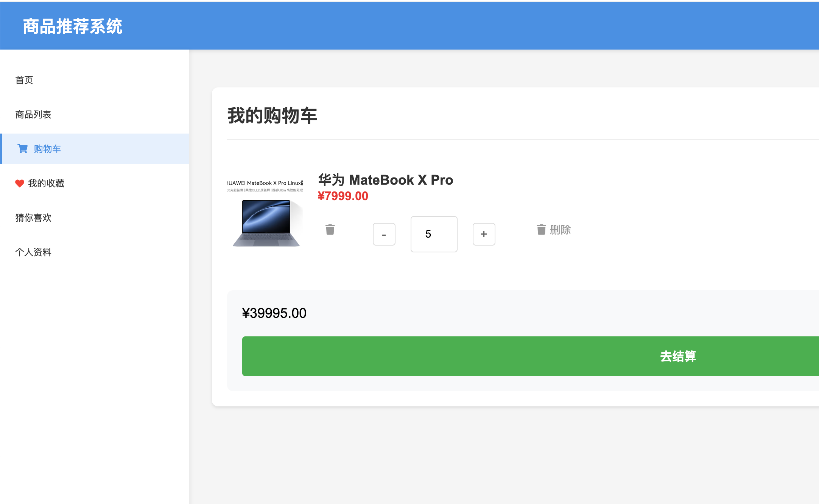Image resolution: width=819 pixels, height=504 pixels.
Task: Click the standalone gray trash icon
Action: click(330, 230)
